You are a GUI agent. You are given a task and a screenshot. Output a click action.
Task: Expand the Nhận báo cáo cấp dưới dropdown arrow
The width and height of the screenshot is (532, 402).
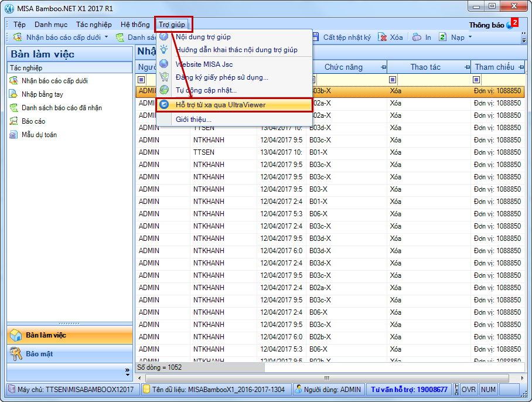(107, 37)
